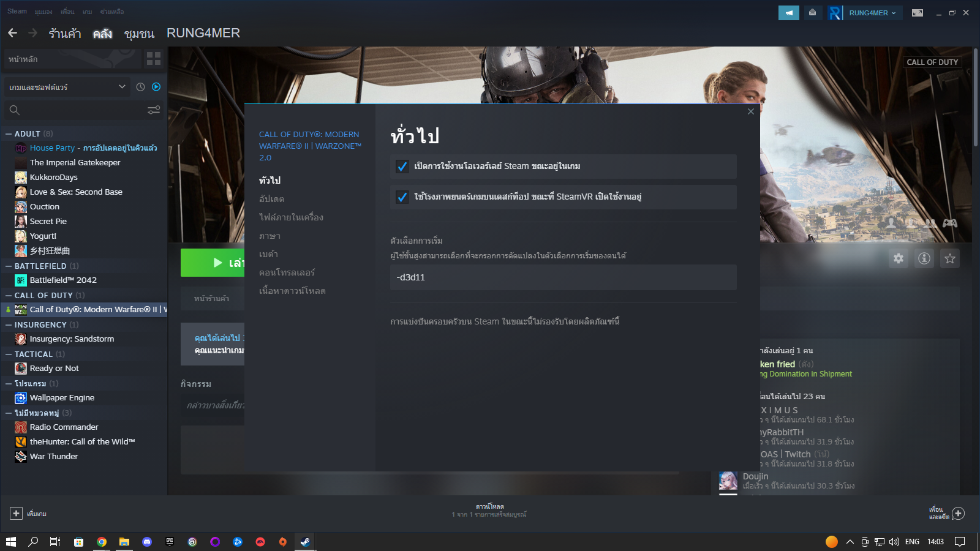Open Google Chrome from taskbar
This screenshot has height=551, width=980.
tap(102, 542)
